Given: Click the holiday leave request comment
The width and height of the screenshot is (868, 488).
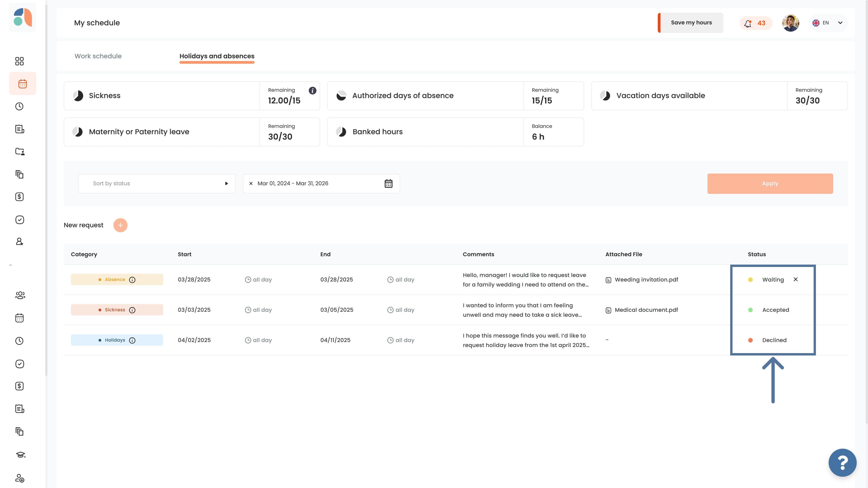Looking at the screenshot, I should tap(526, 341).
